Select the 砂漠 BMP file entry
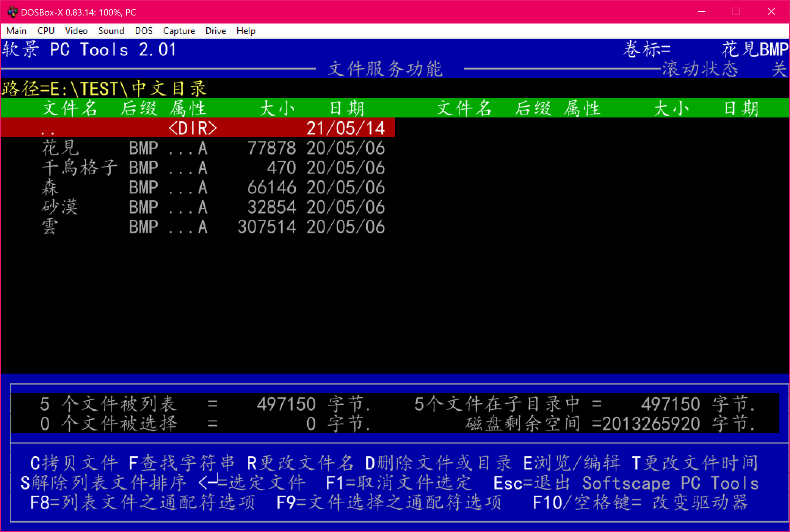Screen dimensions: 790x532 (212, 207)
